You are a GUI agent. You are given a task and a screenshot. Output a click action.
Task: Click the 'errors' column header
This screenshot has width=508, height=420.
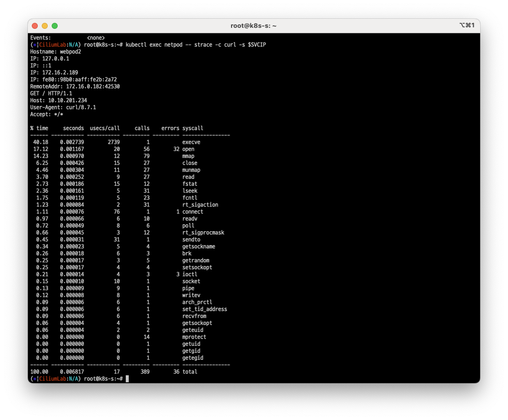coord(170,128)
